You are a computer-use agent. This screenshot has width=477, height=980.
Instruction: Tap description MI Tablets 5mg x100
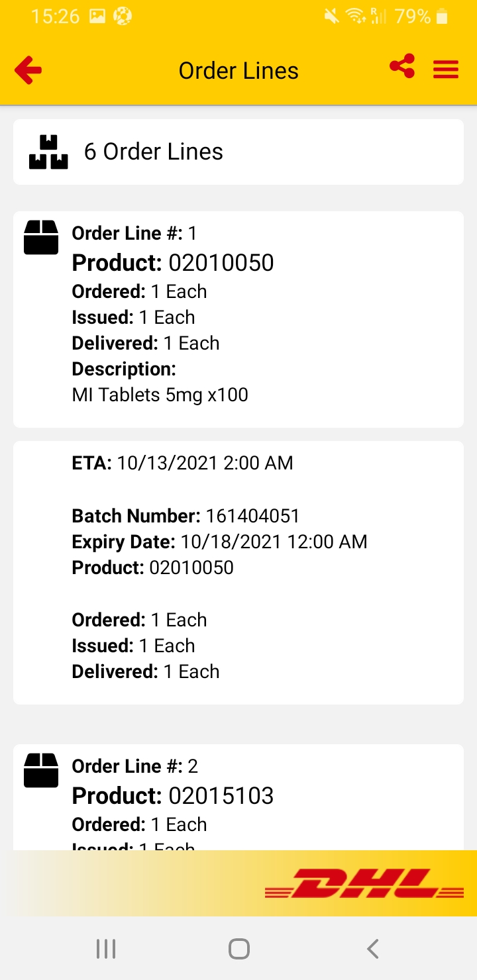[160, 395]
